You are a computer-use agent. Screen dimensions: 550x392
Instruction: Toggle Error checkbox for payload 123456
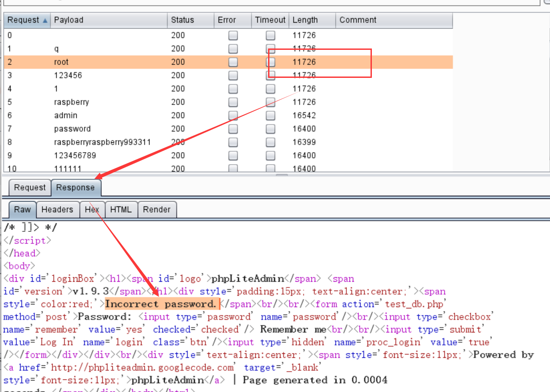(x=233, y=76)
